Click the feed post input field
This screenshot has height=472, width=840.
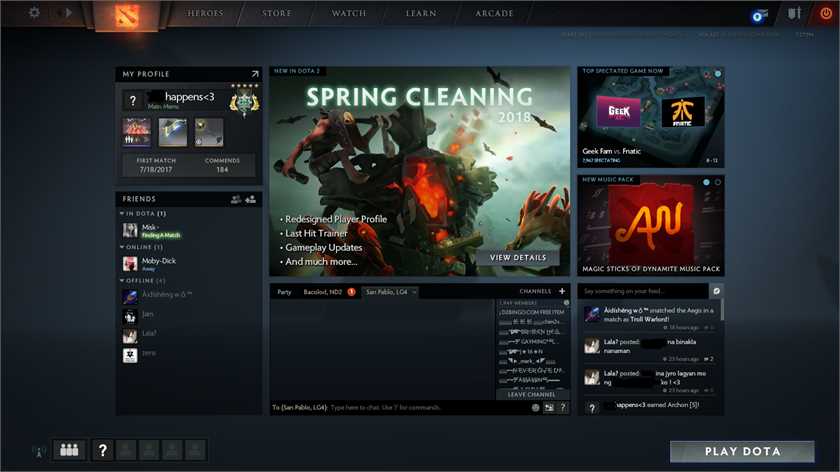(x=643, y=290)
